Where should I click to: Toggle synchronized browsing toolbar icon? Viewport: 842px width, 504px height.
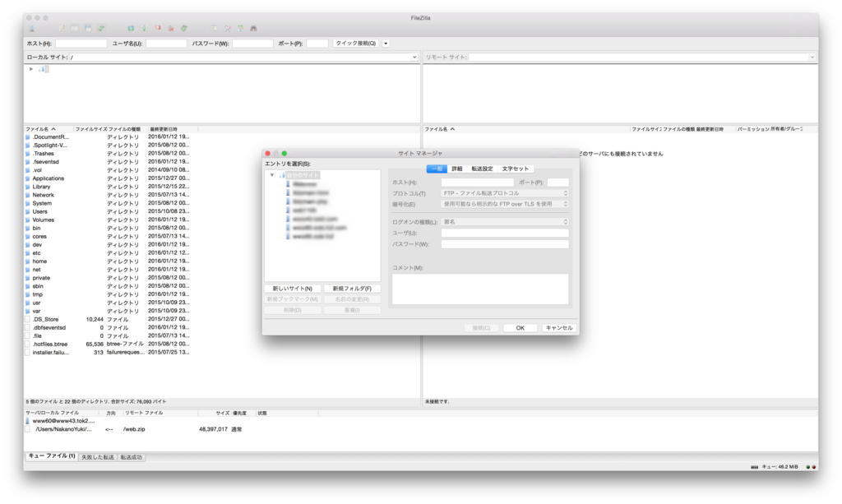[240, 29]
